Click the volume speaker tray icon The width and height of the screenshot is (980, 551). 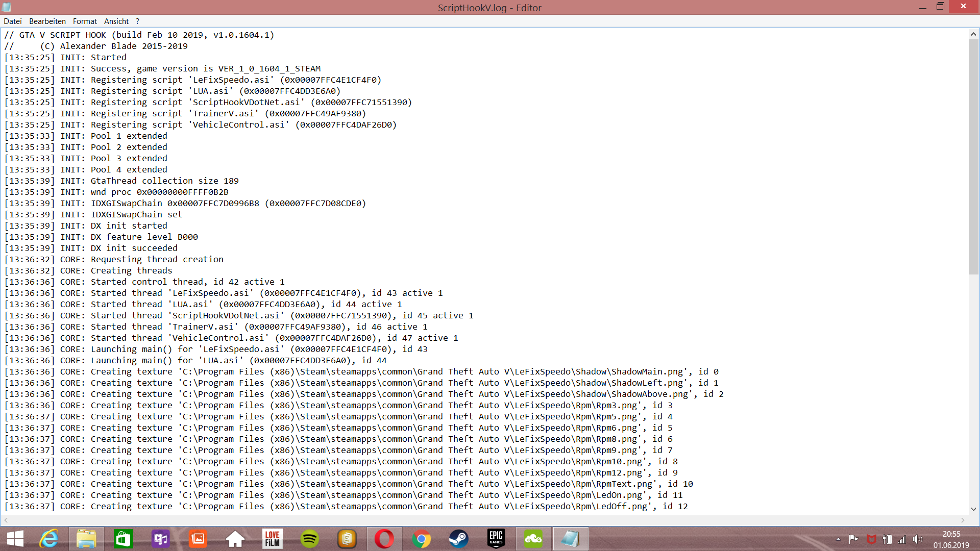tap(918, 539)
